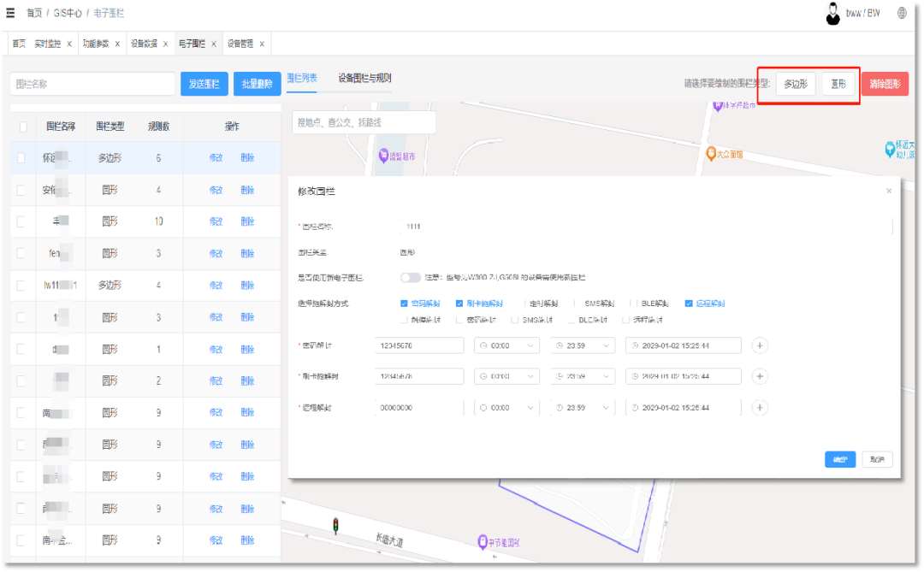924x572 pixels.
Task: Open the 首页 page tab
Action: 19,44
